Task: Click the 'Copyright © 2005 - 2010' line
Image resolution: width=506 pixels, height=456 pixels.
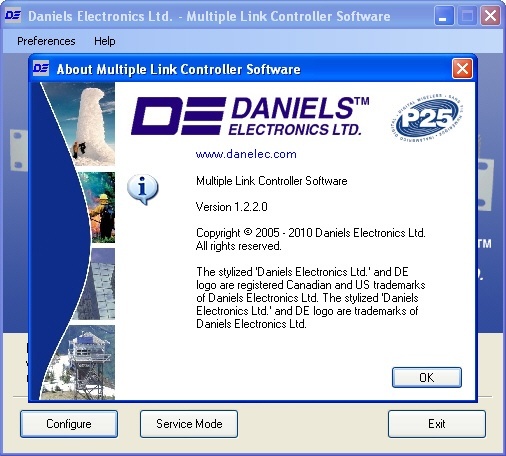Action: coord(311,233)
